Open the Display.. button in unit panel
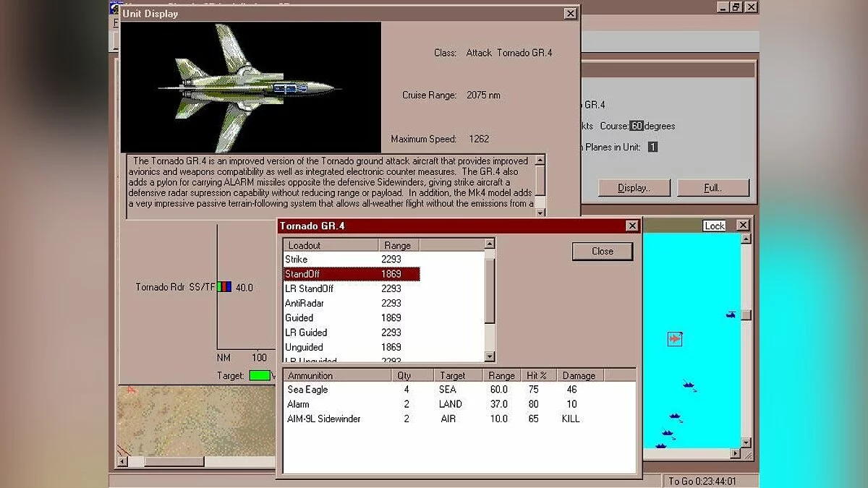This screenshot has height=488, width=868. click(x=634, y=188)
